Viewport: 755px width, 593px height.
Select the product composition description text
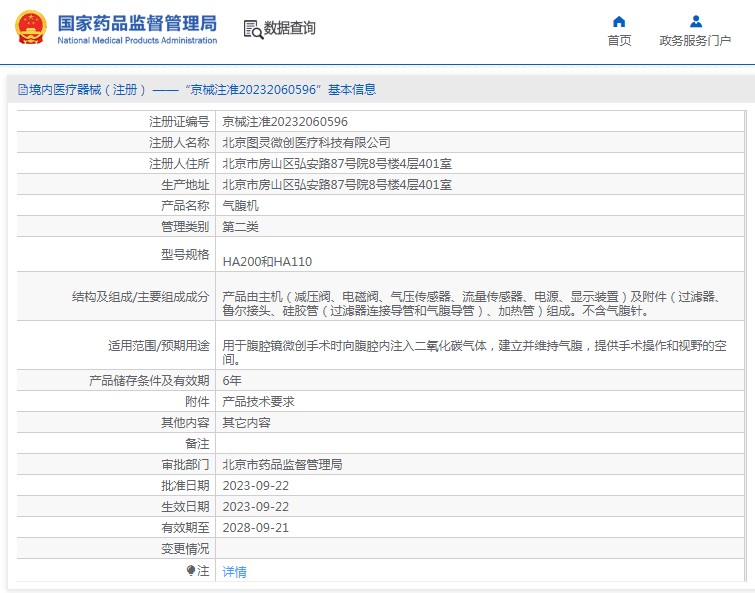pyautogui.click(x=471, y=304)
